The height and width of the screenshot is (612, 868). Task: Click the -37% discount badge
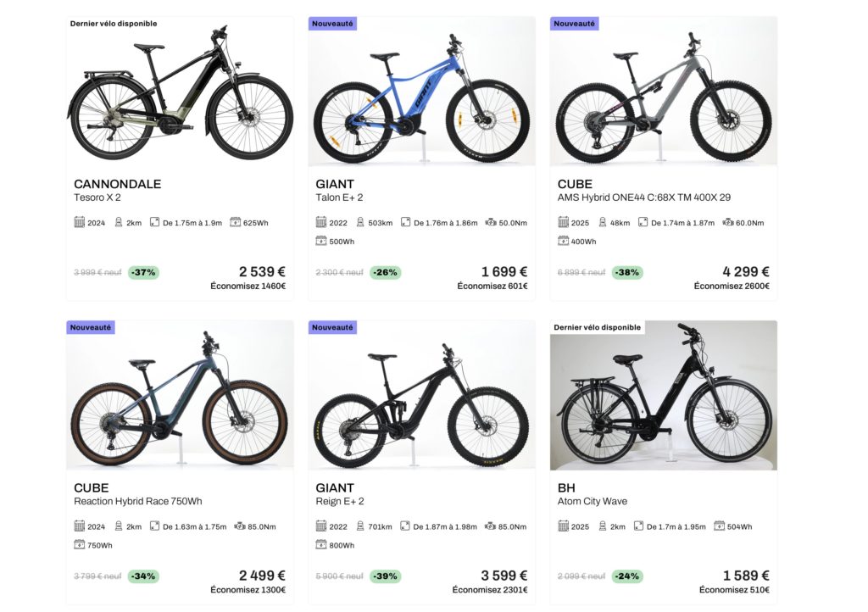coord(143,272)
